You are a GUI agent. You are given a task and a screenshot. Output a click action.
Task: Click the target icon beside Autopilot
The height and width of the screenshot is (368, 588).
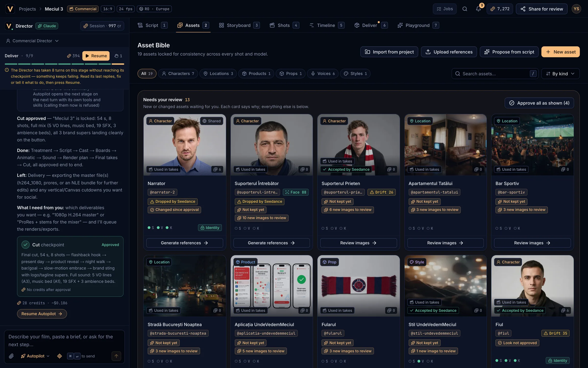coord(60,356)
